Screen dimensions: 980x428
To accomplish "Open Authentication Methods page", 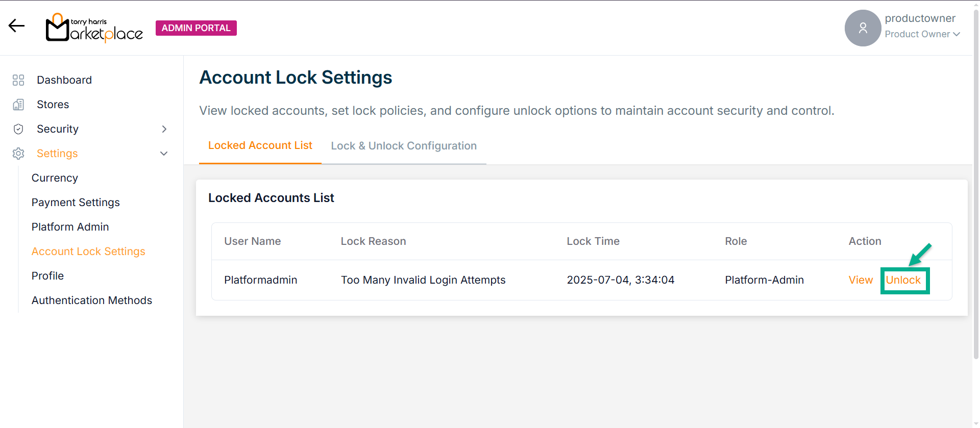I will click(x=92, y=300).
